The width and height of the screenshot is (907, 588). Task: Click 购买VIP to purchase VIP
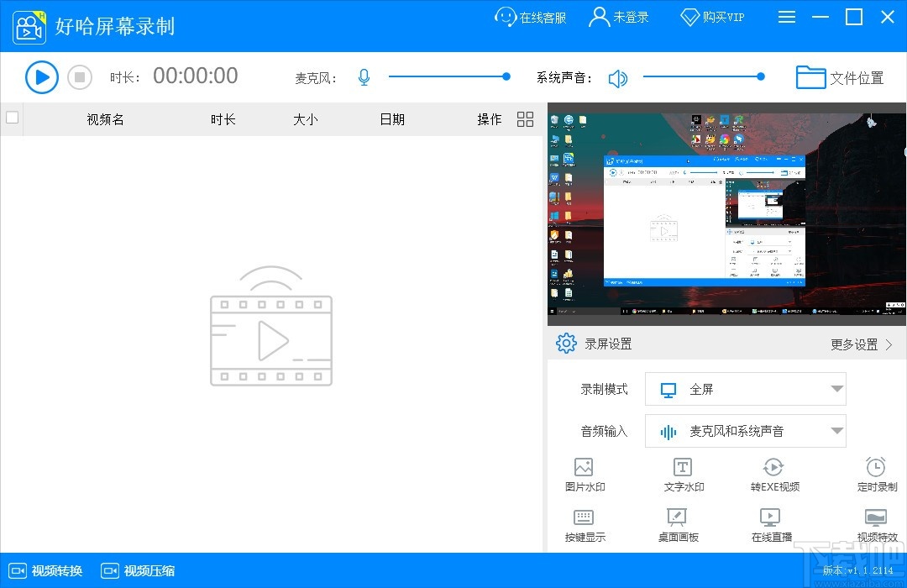coord(712,17)
